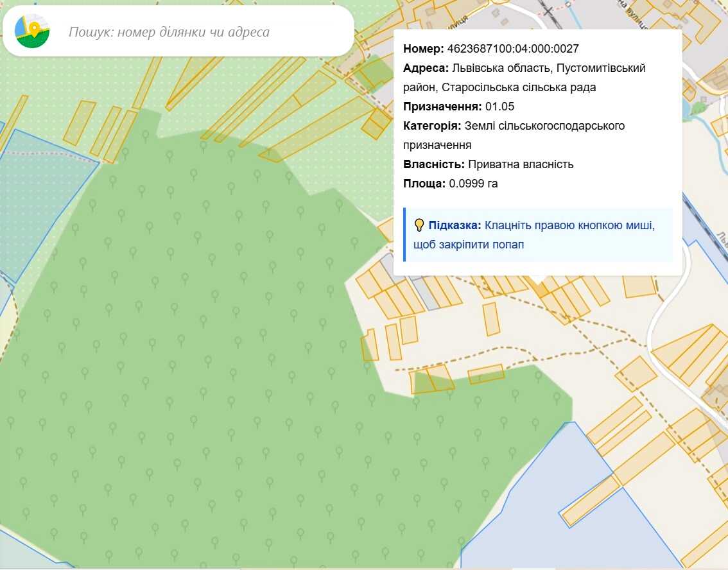Click the lightbulb hint icon in the popup
The image size is (728, 570).
[419, 225]
